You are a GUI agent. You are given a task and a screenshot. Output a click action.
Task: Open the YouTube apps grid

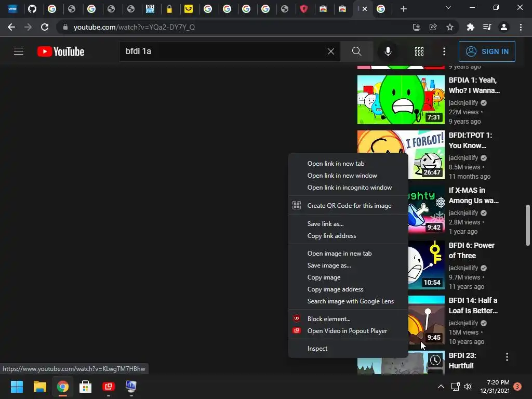[x=419, y=51]
